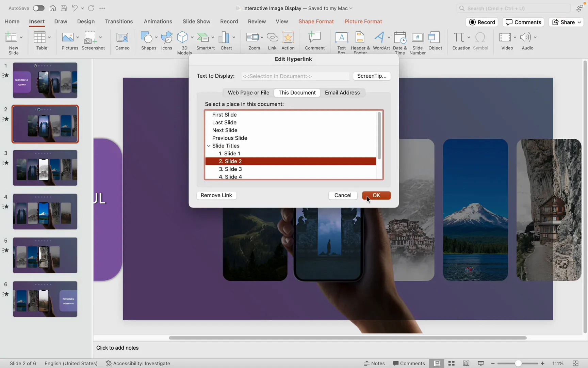Insert a Comment from ribbon
The height and width of the screenshot is (368, 588).
(x=314, y=37)
